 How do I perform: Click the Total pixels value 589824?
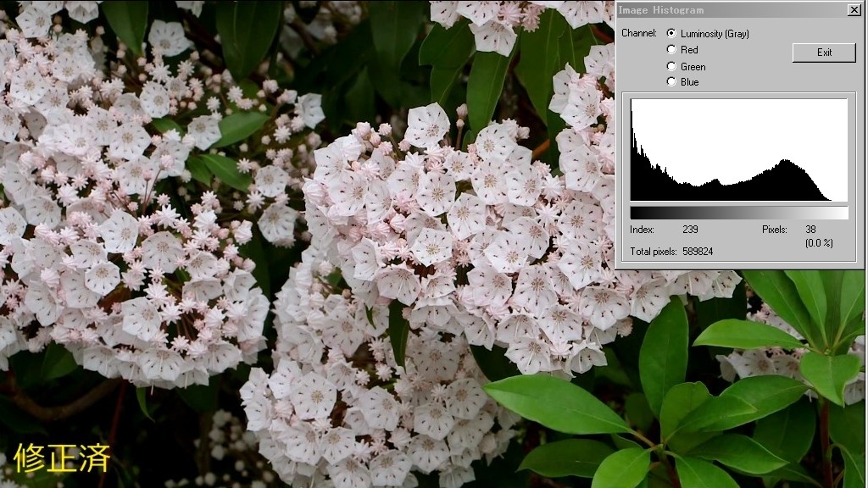point(698,251)
